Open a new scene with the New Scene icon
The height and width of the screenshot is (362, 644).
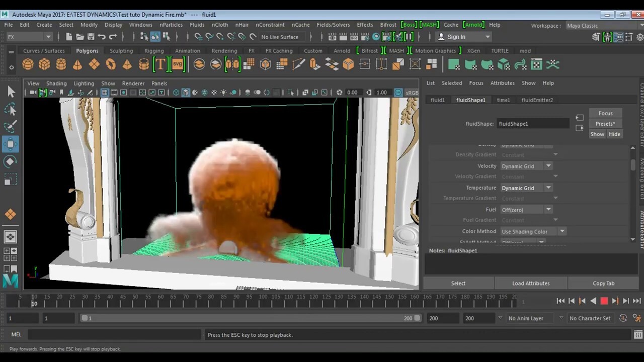click(69, 37)
